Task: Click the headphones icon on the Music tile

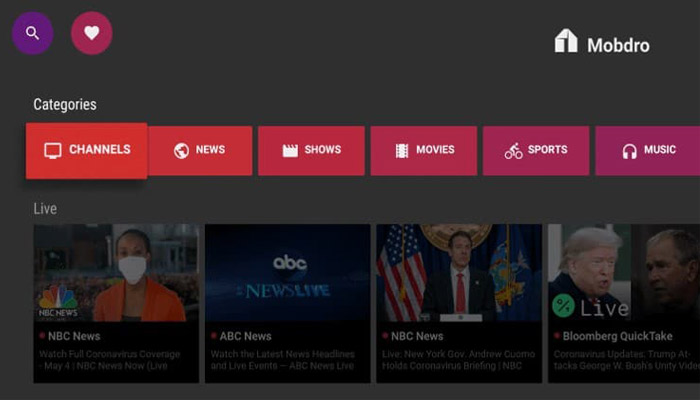Action: 629,151
